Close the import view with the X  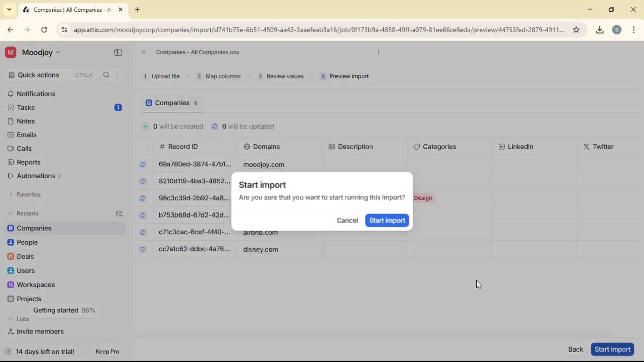[144, 52]
